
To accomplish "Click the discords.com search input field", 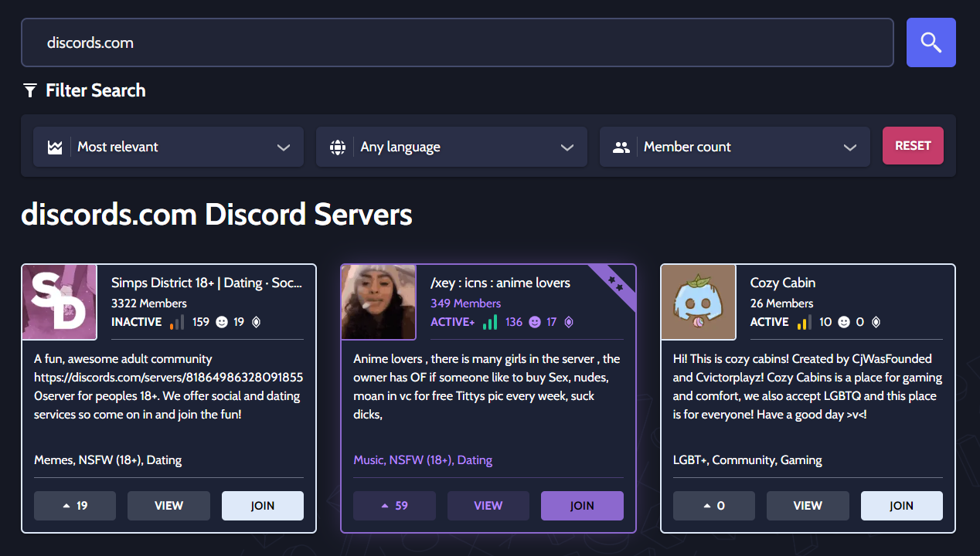I will 457,42.
